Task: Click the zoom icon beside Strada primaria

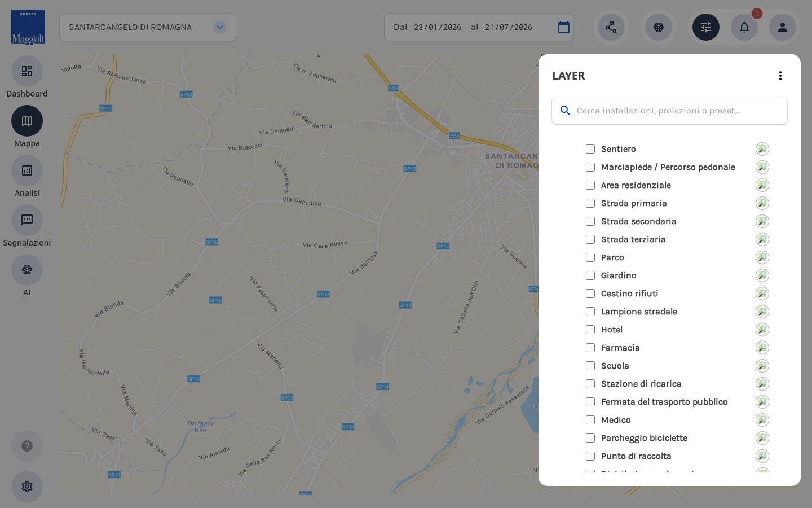Action: (x=762, y=203)
